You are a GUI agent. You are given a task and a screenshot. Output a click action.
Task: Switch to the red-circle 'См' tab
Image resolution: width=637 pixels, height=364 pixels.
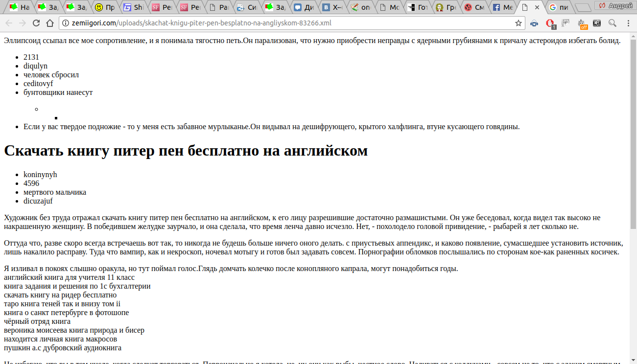[x=474, y=7]
